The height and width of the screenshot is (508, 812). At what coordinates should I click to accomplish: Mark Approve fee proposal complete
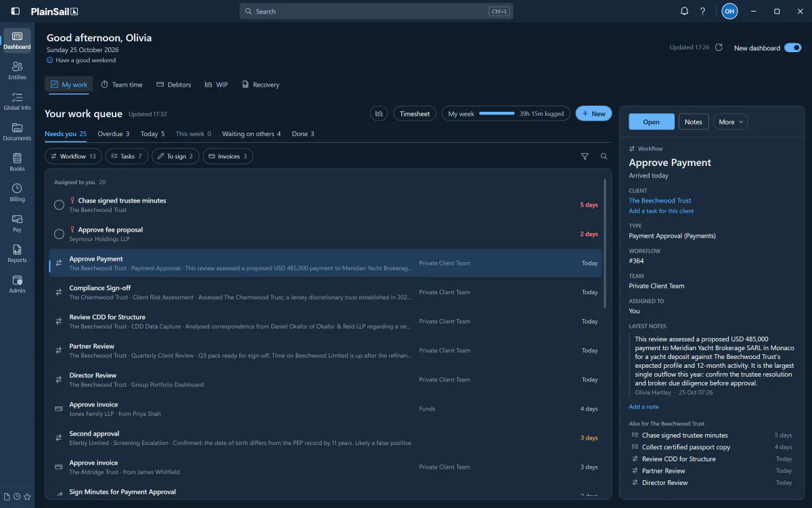59,234
